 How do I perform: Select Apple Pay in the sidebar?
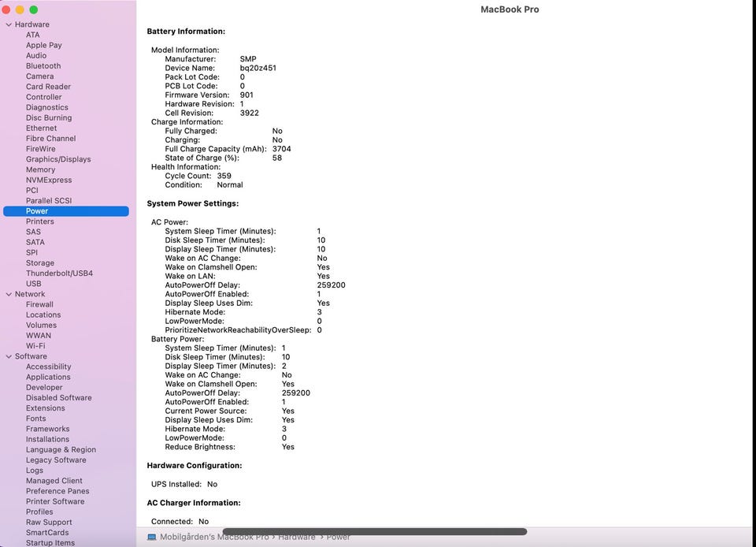coord(44,46)
